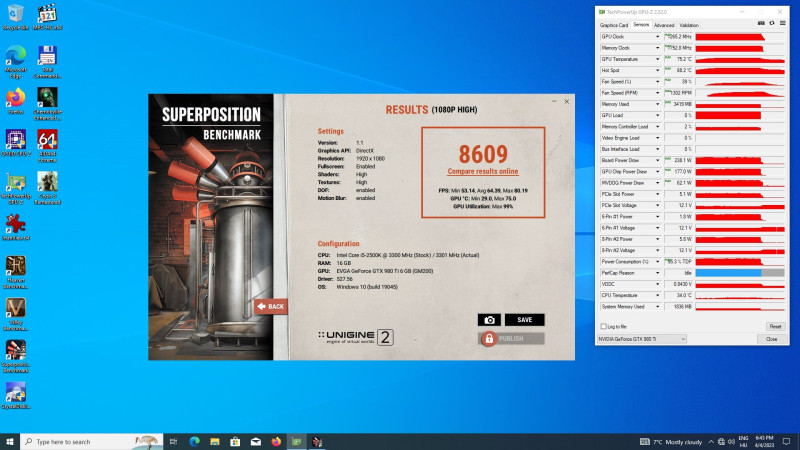The height and width of the screenshot is (450, 800).
Task: Click the Board Power Draw value field
Action: point(679,160)
